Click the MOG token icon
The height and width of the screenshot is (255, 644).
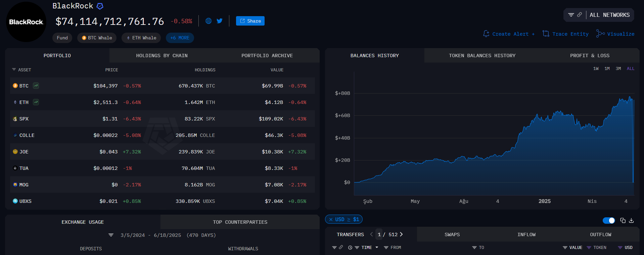(15, 184)
